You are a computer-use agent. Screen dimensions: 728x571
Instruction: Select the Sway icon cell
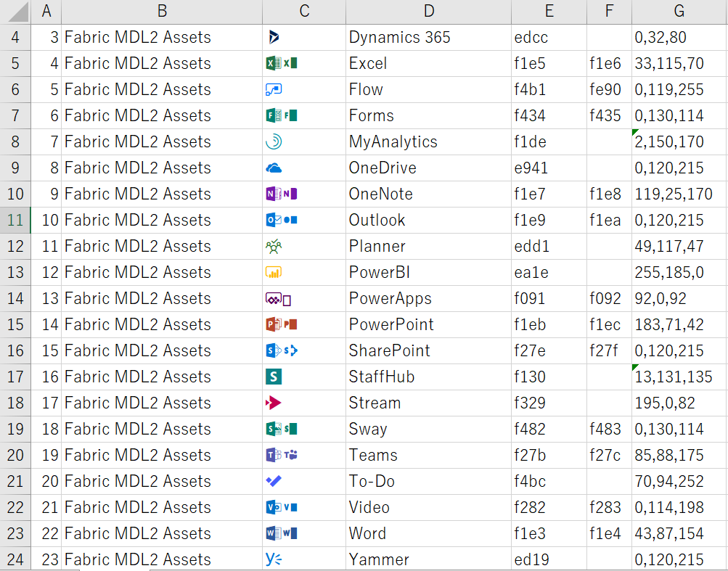[304, 429]
